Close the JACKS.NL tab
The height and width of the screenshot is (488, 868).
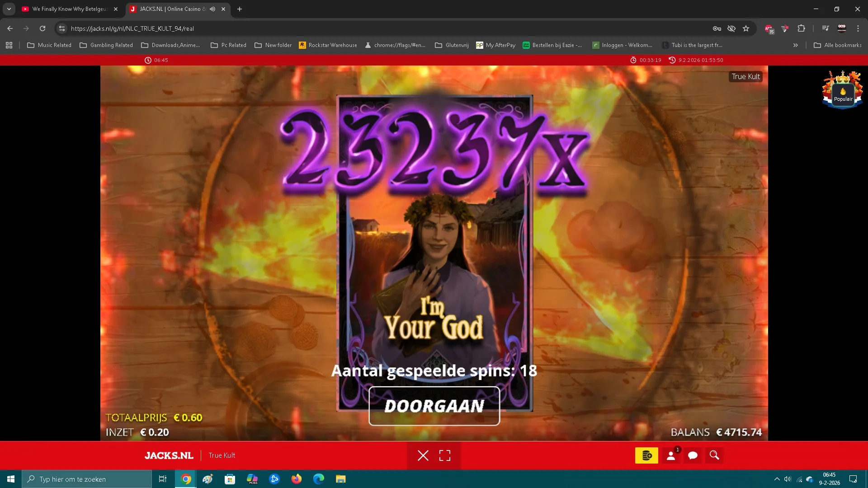pyautogui.click(x=223, y=9)
